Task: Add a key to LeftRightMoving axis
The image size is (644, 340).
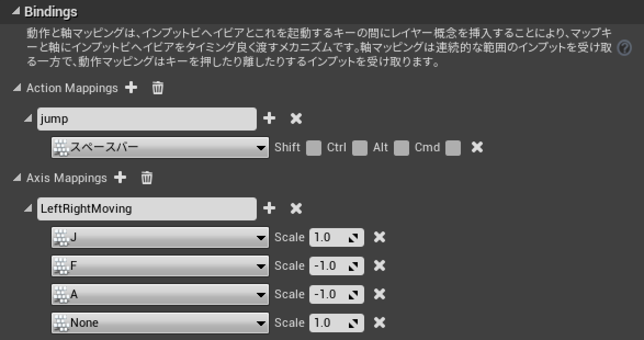Action: (269, 208)
